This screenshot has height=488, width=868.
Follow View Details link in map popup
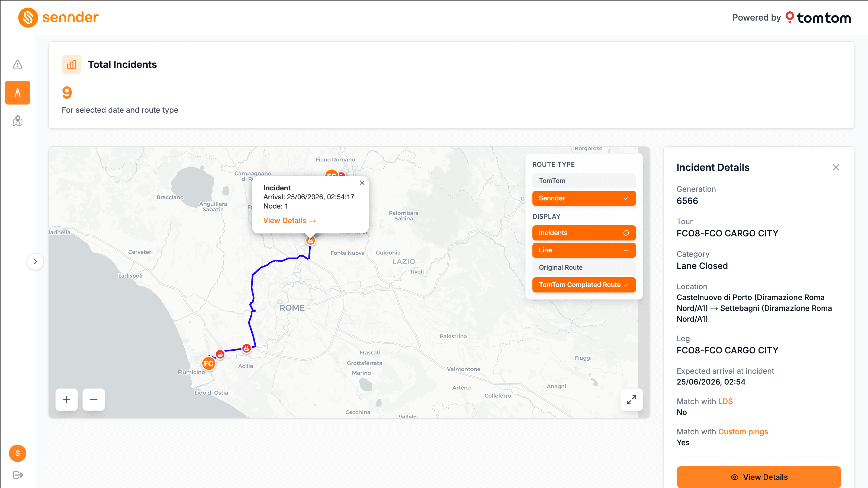coord(290,221)
